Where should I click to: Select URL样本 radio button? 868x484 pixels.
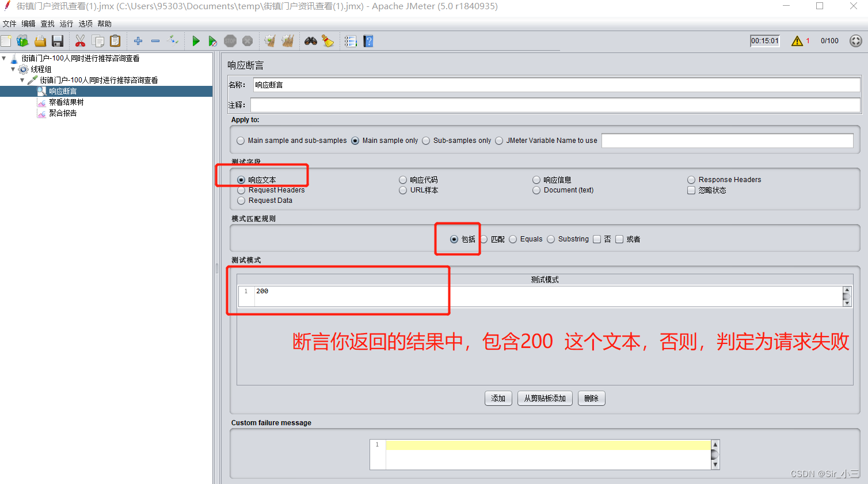pyautogui.click(x=403, y=190)
